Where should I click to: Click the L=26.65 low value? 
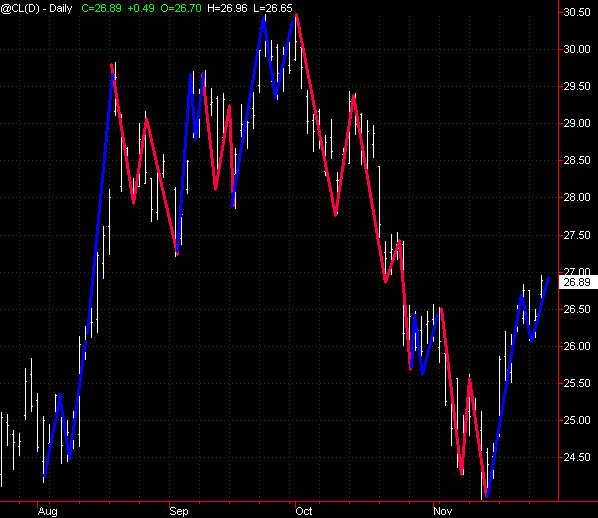pyautogui.click(x=273, y=8)
